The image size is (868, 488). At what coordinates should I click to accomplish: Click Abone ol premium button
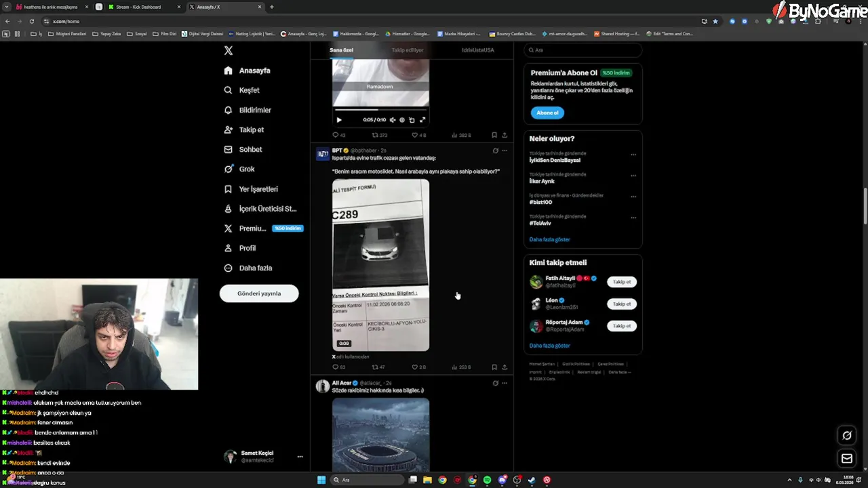tap(547, 113)
